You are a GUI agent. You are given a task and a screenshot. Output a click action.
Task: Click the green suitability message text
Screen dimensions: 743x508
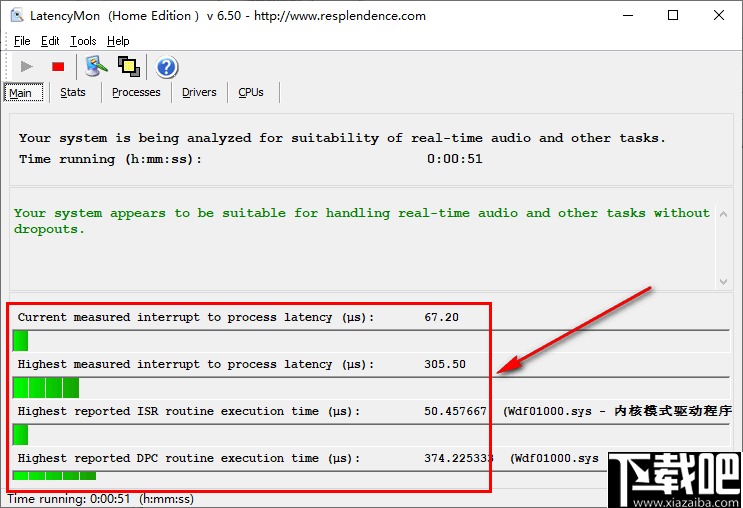362,221
